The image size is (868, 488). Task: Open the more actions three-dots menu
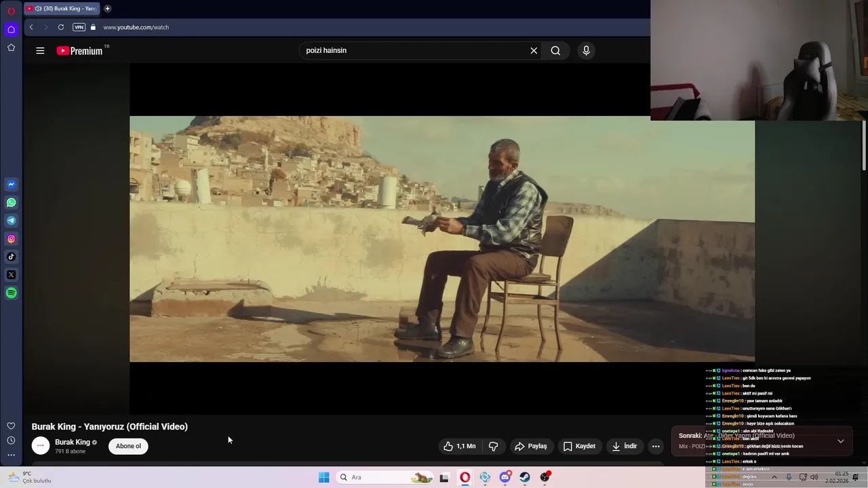(656, 446)
